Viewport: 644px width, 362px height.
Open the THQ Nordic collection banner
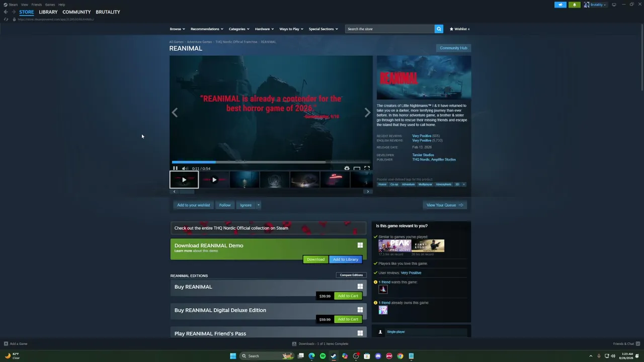click(269, 228)
